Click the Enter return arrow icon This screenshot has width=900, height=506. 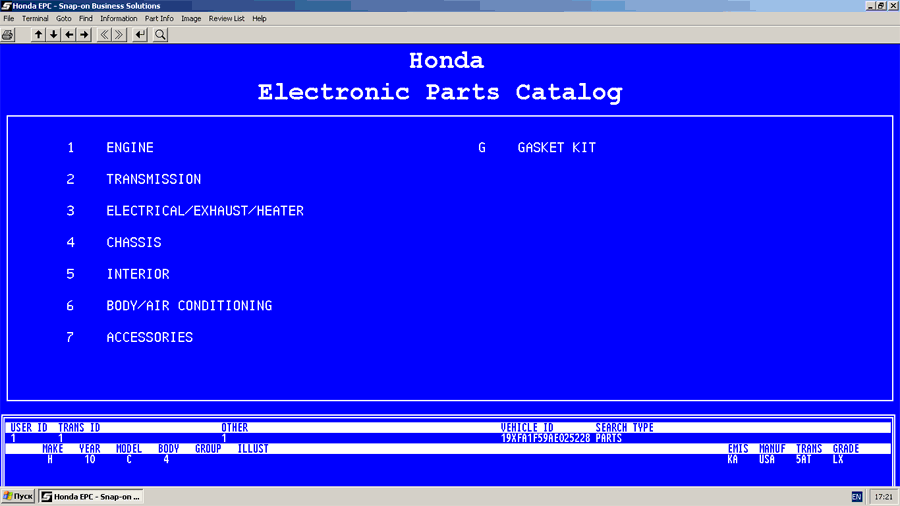tap(140, 35)
